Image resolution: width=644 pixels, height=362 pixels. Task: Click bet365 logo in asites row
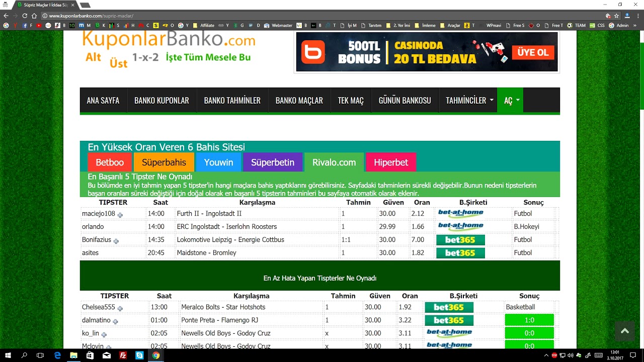pos(460,253)
